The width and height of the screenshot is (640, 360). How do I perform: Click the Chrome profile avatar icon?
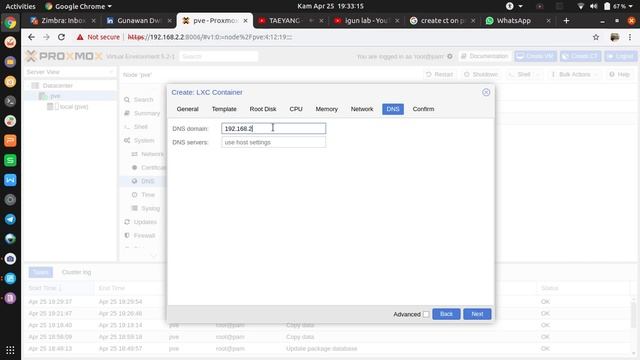click(614, 37)
